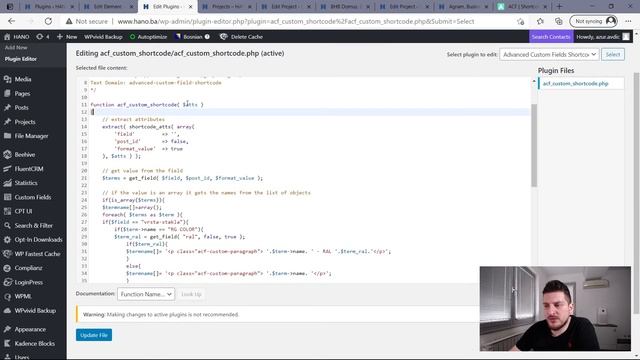Open the Function Name documentation dropdown
The image size is (640, 360).
point(146,294)
